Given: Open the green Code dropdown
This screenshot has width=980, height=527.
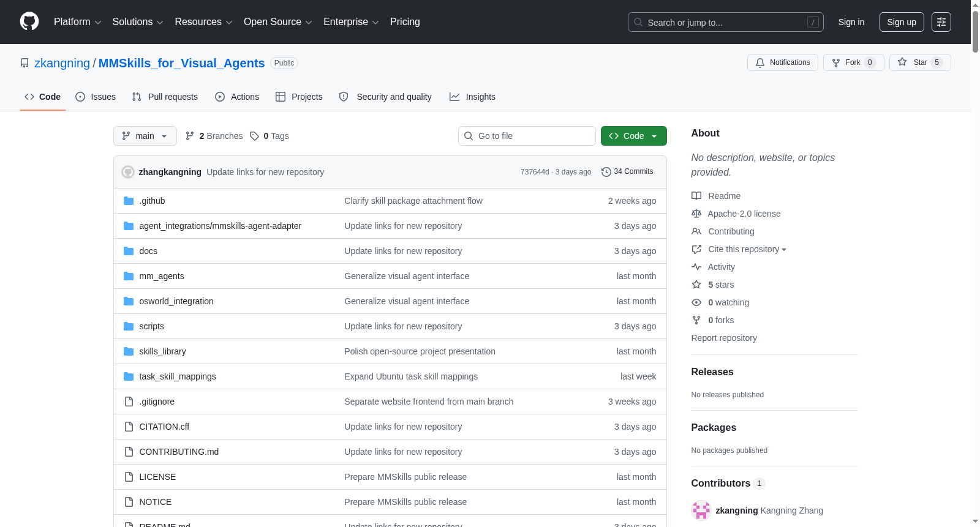Looking at the screenshot, I should (x=634, y=136).
